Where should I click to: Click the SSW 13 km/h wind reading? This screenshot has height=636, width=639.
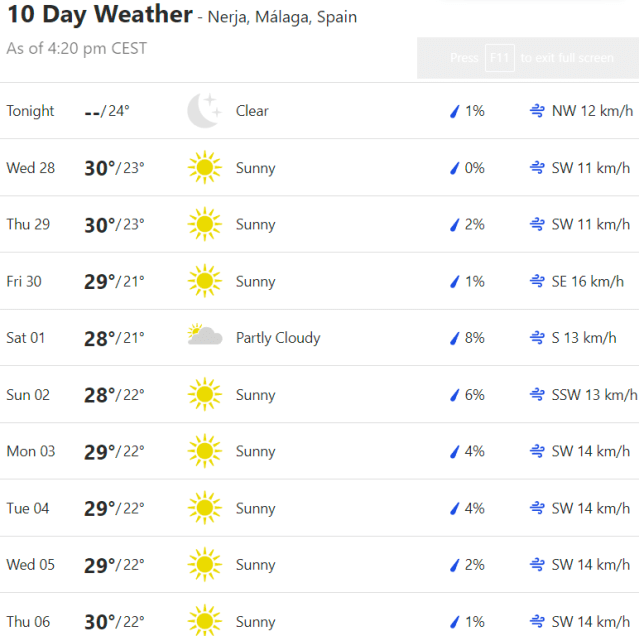tap(594, 395)
